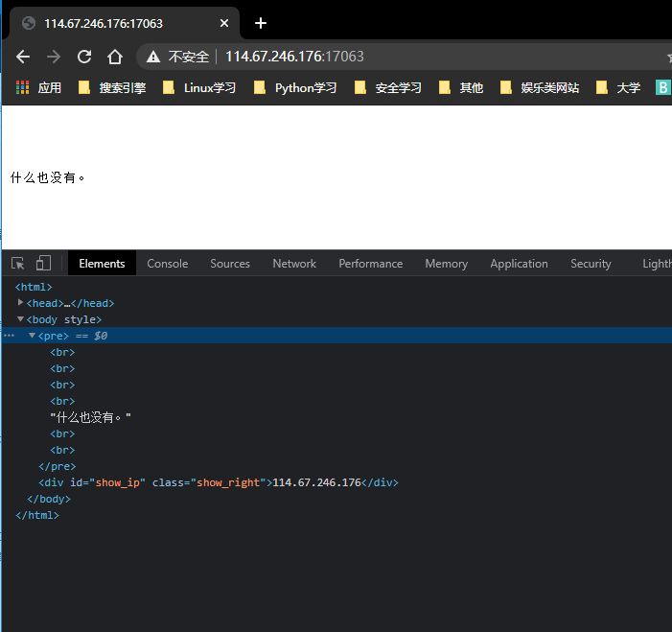Open the Linux学习 bookmark folder

[199, 88]
